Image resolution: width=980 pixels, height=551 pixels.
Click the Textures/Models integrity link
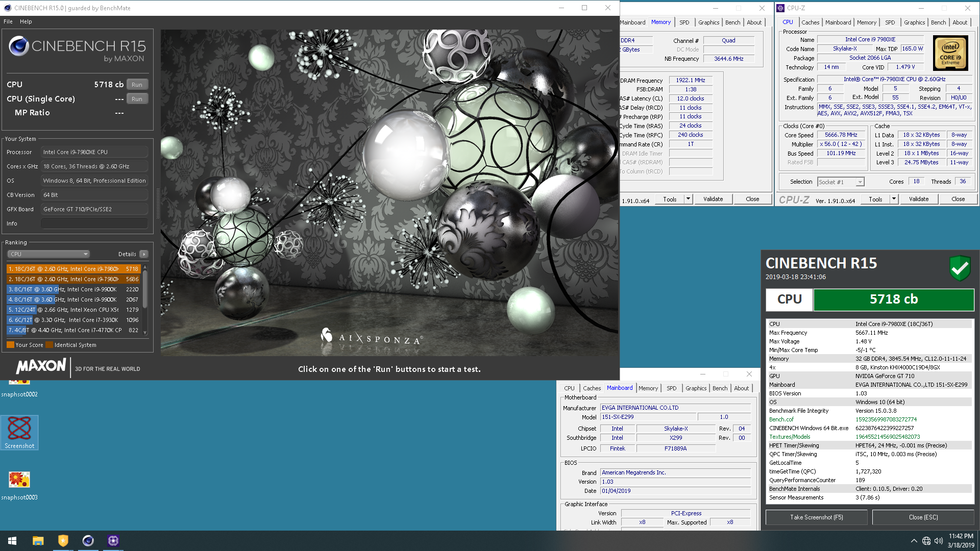790,437
